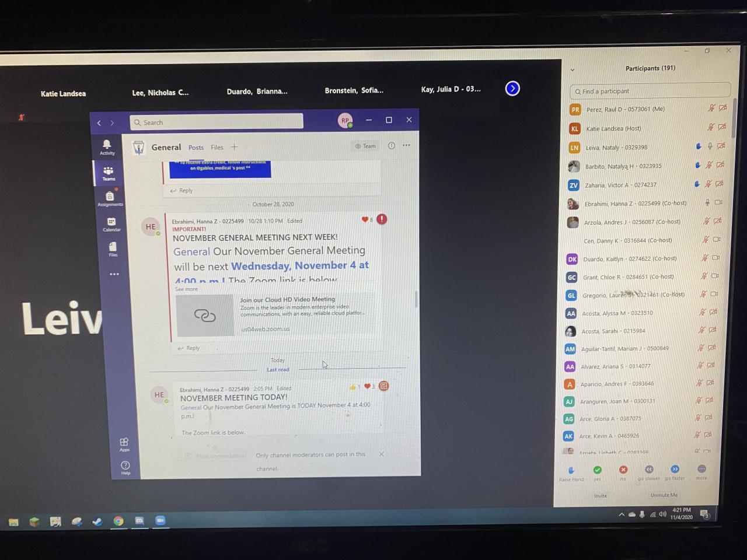Switch to the Posts tab

point(196,148)
